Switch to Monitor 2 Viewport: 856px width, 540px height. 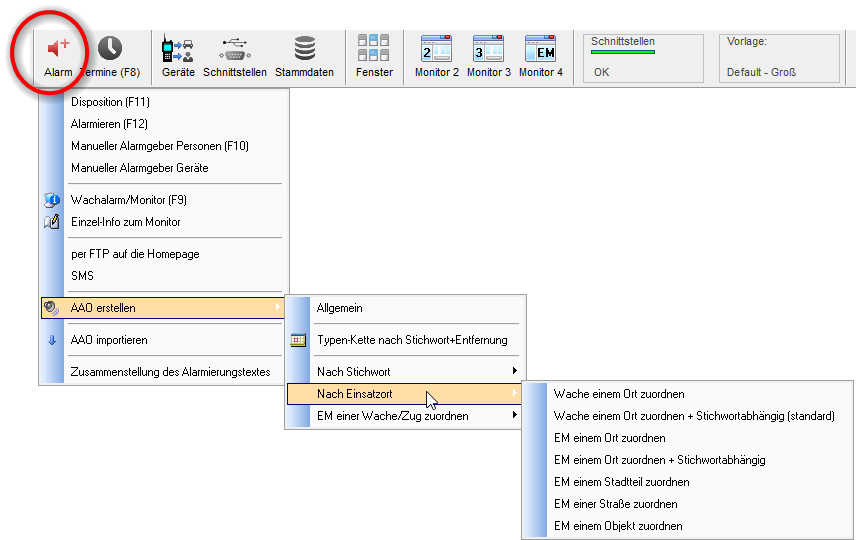pos(437,48)
